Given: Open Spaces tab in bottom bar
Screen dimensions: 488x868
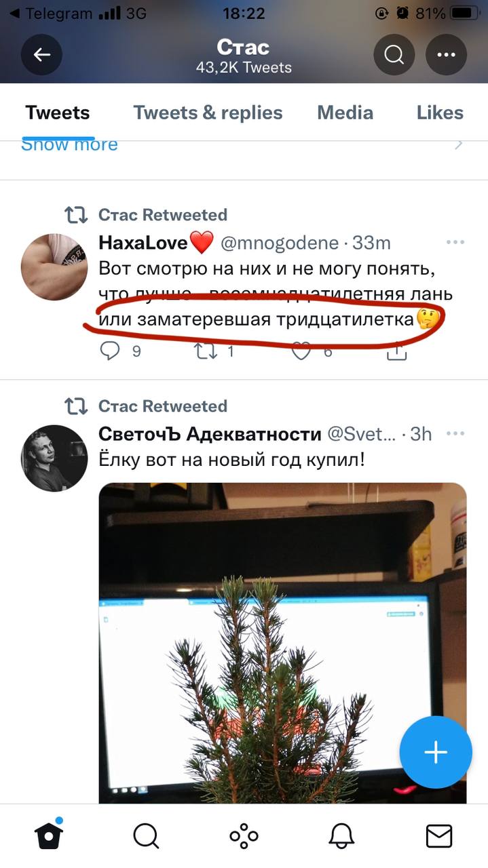Looking at the screenshot, I should tap(244, 836).
